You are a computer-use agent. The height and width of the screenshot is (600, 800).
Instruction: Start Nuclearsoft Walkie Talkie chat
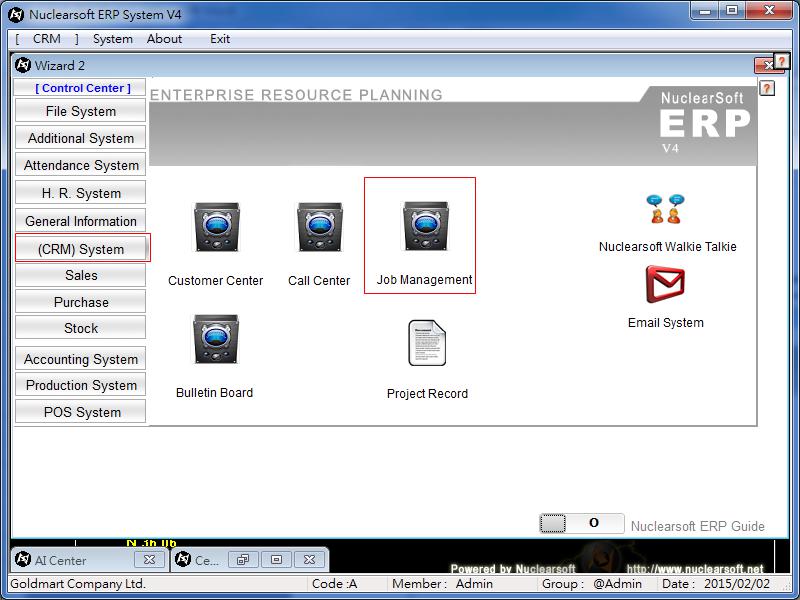pos(666,209)
